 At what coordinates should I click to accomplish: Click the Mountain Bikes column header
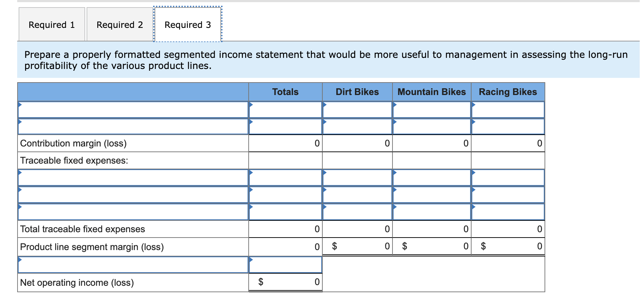(431, 92)
